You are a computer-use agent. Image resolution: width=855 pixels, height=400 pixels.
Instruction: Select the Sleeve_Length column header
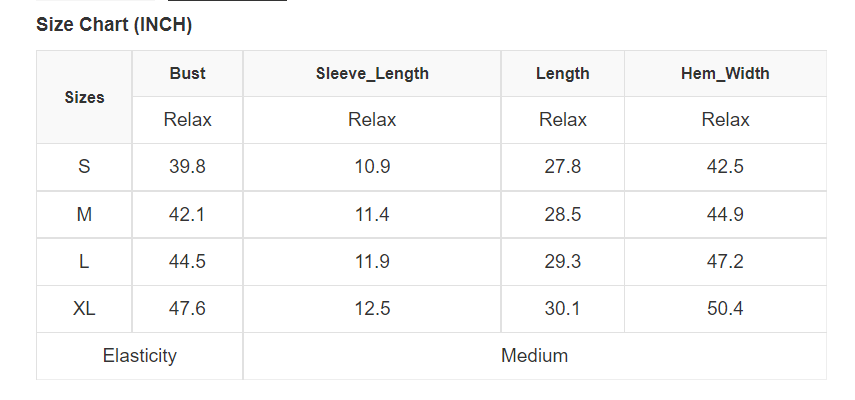(372, 73)
